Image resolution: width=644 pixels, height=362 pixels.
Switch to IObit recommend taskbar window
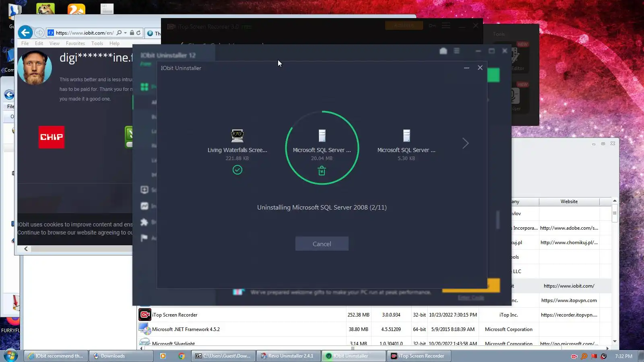click(x=56, y=356)
